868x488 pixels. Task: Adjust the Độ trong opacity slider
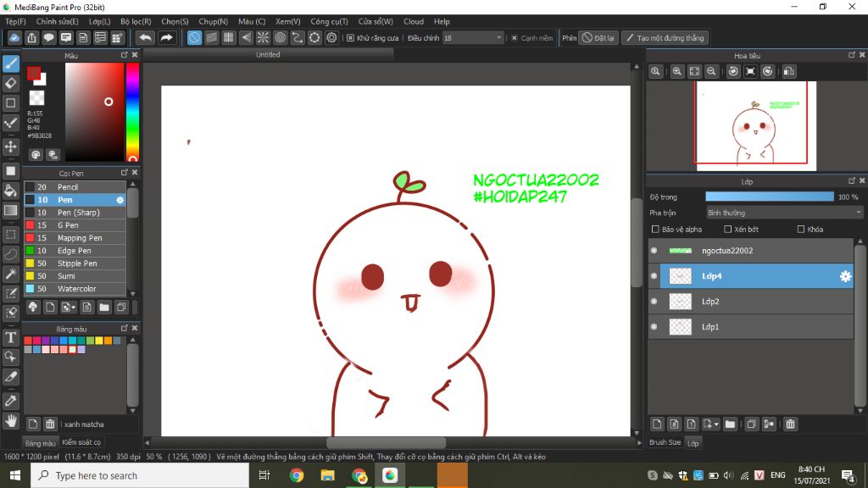pos(770,197)
